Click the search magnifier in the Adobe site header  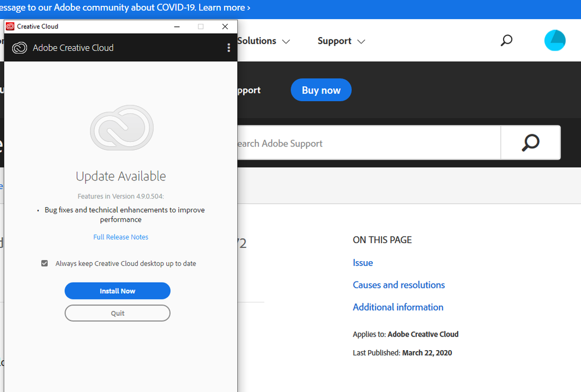click(506, 40)
